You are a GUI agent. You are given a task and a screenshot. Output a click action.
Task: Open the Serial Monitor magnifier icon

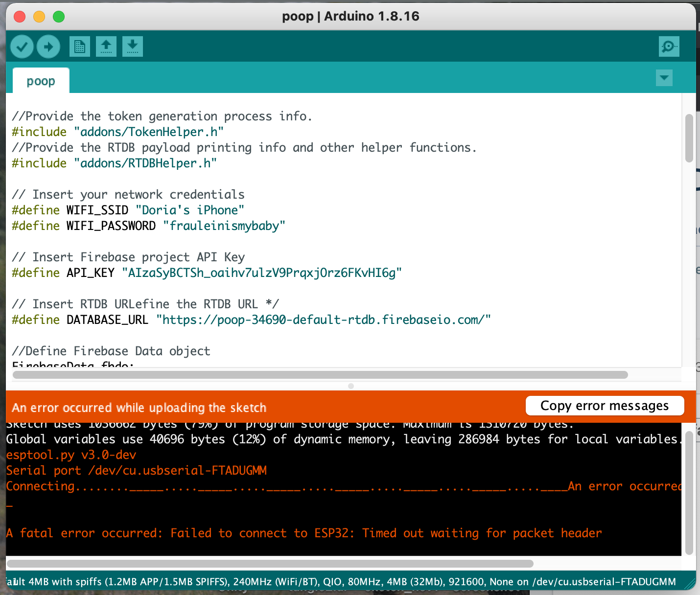[x=669, y=47]
